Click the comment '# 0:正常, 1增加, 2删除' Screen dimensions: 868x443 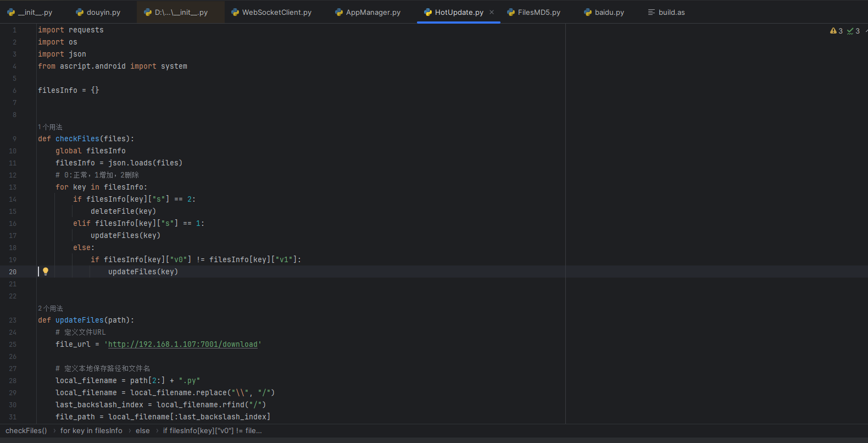(97, 175)
